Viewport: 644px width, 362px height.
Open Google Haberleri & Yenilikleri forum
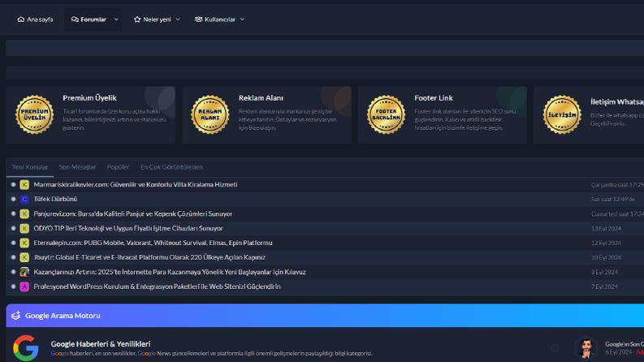pyautogui.click(x=101, y=344)
